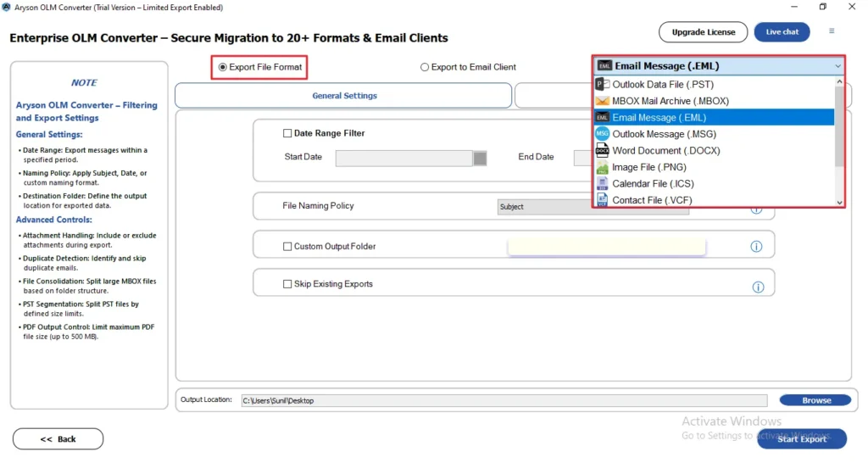
Task: Select Contact File (.VCF) format
Action: click(x=714, y=200)
